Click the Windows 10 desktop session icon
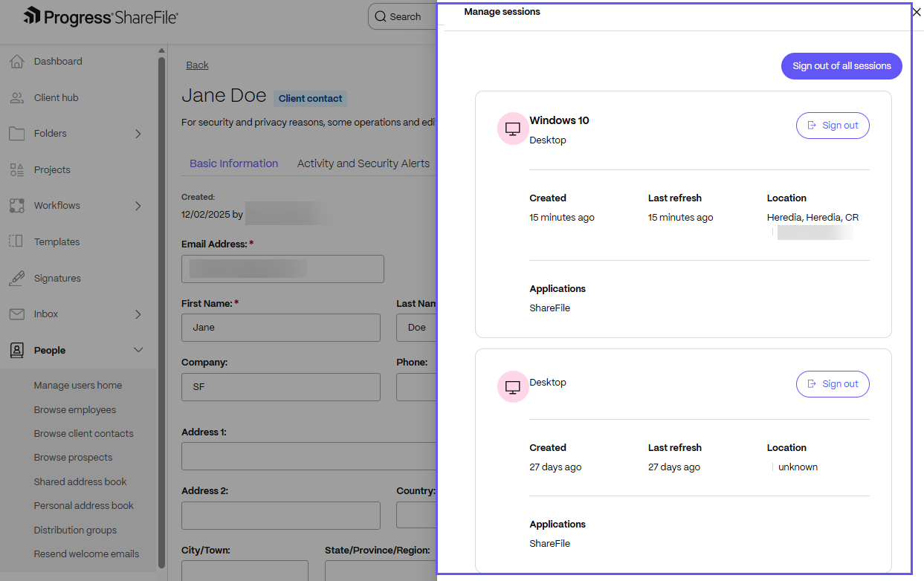Screen dimensions: 924x581 512,128
